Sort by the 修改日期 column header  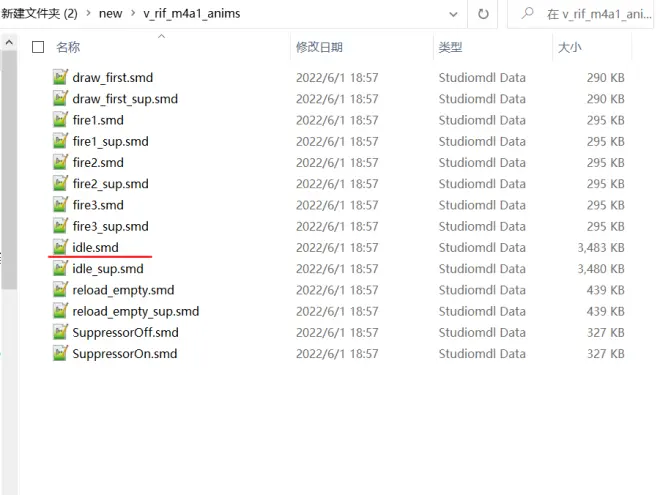click(x=319, y=47)
